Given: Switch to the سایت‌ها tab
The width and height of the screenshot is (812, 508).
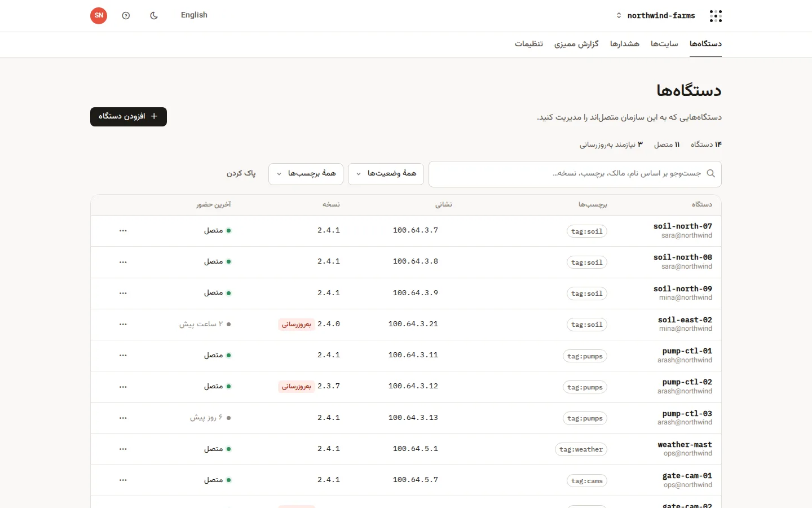Looking at the screenshot, I should click(x=664, y=44).
